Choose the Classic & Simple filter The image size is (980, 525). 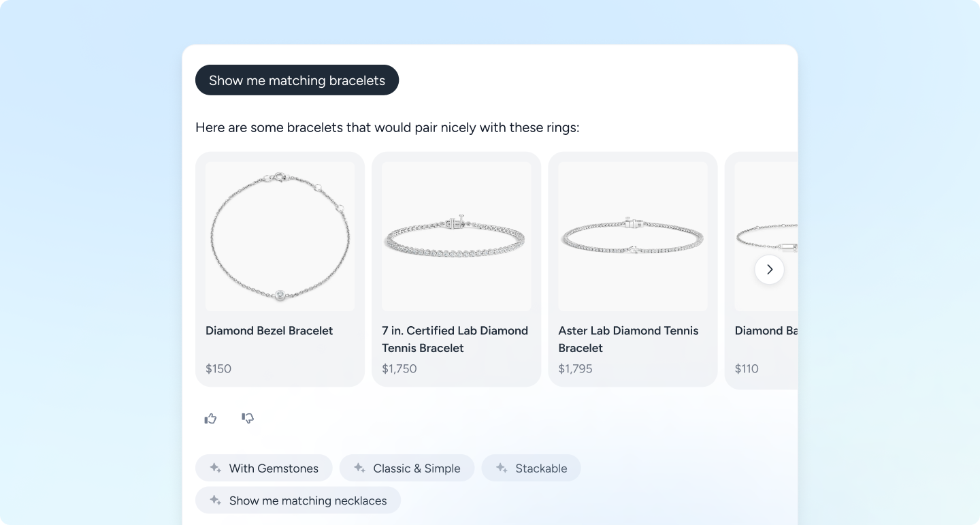[407, 468]
